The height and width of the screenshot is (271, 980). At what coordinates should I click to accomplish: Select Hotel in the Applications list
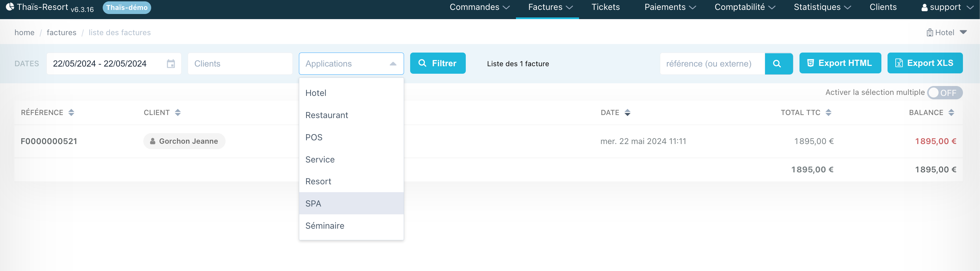pos(351,93)
